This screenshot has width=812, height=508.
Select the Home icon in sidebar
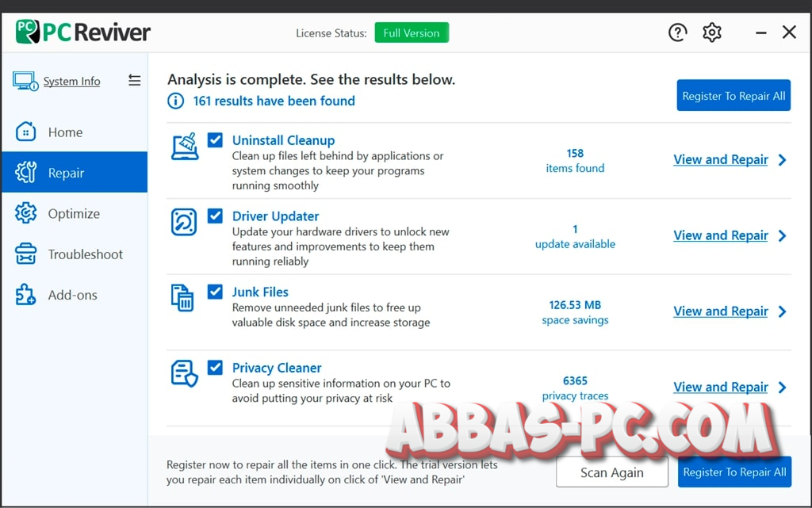point(27,132)
